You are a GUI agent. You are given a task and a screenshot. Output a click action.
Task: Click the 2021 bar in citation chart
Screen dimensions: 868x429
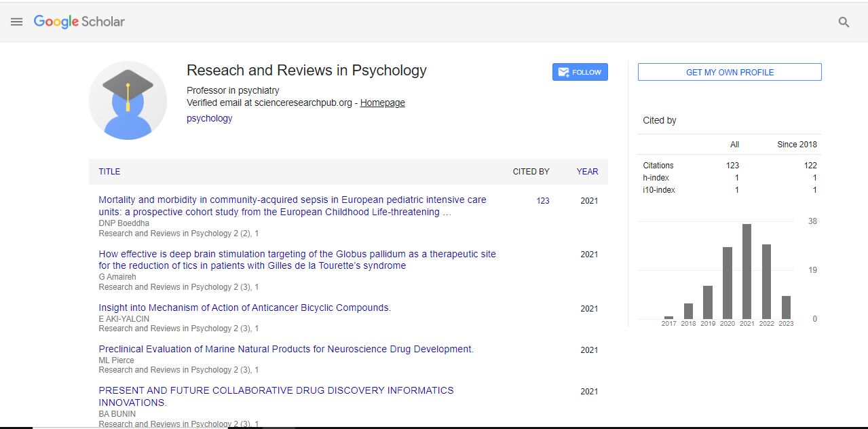[747, 272]
